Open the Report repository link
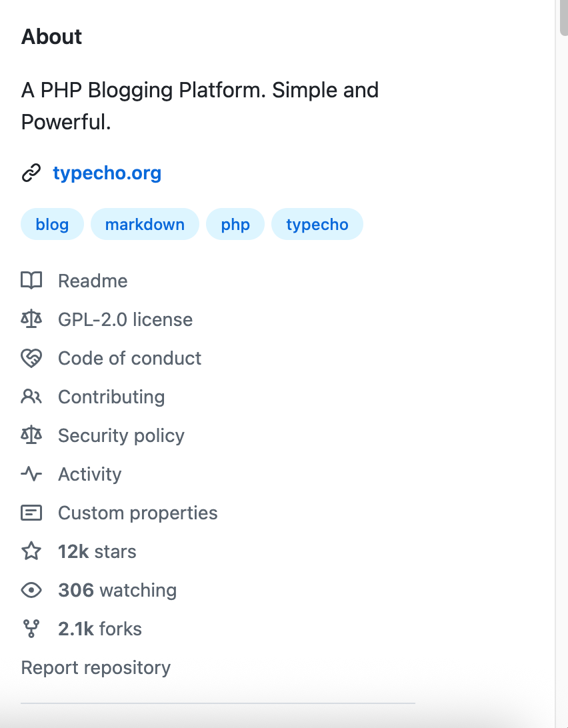This screenshot has height=728, width=568. (96, 667)
